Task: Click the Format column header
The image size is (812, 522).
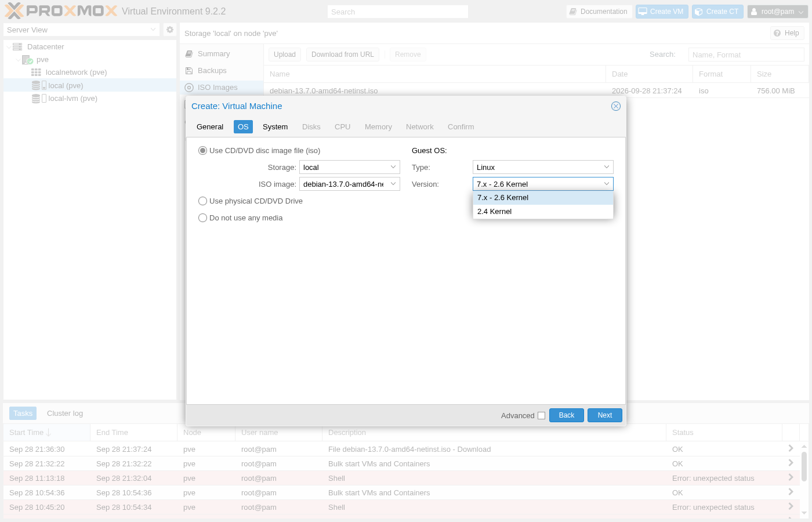Action: coord(722,74)
